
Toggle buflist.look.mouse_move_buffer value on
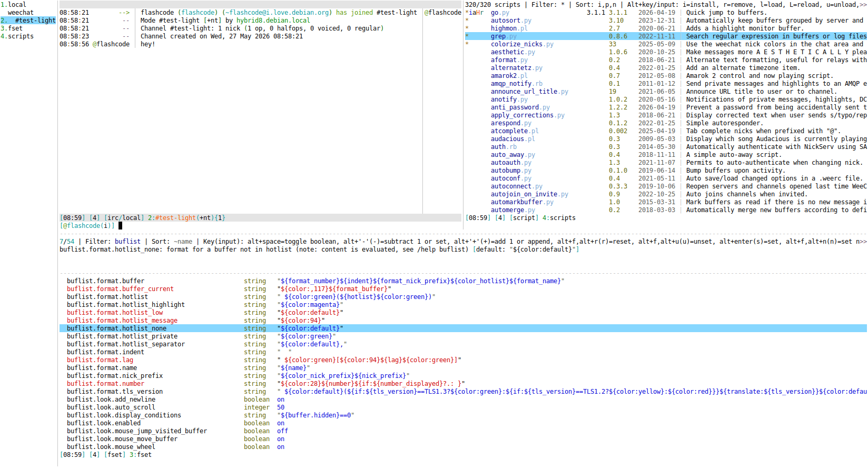[x=281, y=439]
